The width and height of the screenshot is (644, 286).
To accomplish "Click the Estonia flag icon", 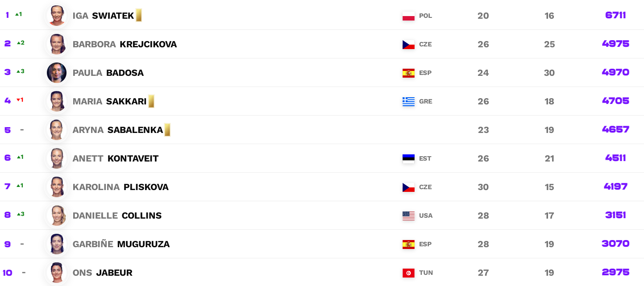I will pyautogui.click(x=408, y=159).
